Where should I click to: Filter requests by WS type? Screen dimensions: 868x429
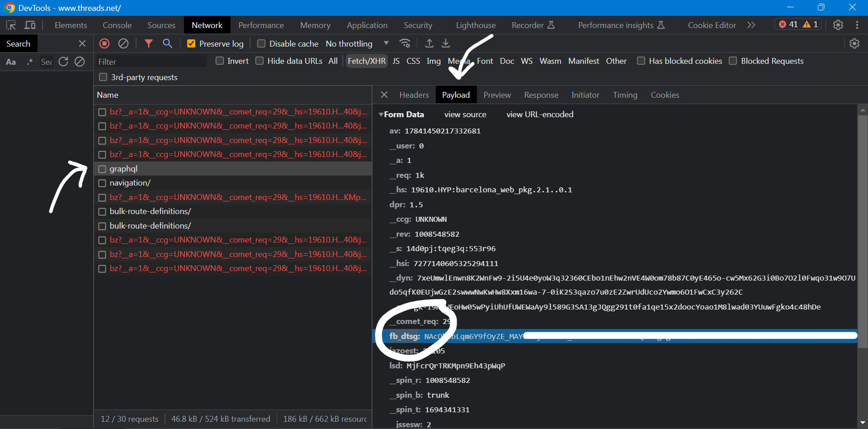click(527, 61)
